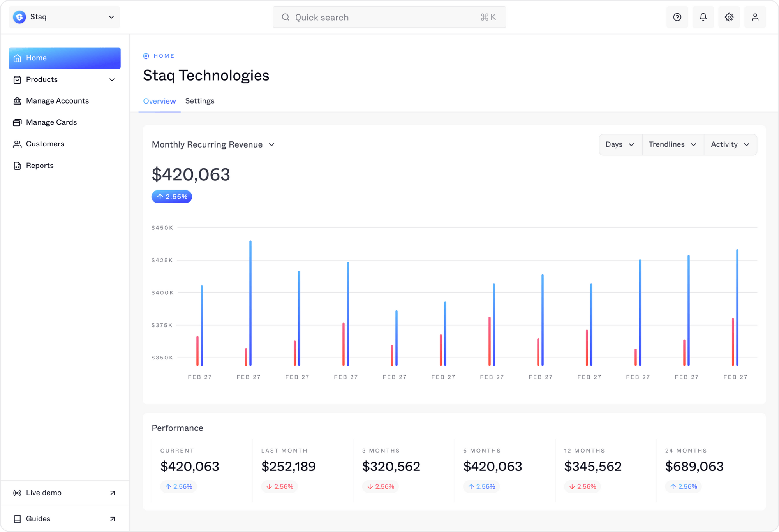This screenshot has width=779, height=532.
Task: Click the Customers people icon
Action: (17, 144)
